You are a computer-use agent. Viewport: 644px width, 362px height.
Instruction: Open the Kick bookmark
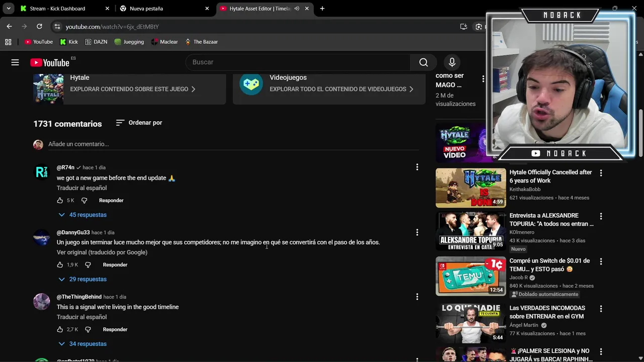click(69, 42)
